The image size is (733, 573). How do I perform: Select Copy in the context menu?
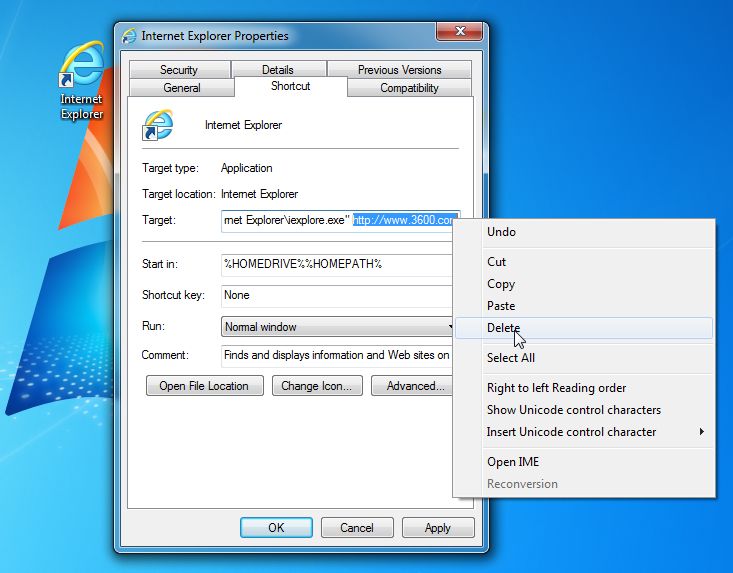[x=584, y=284]
